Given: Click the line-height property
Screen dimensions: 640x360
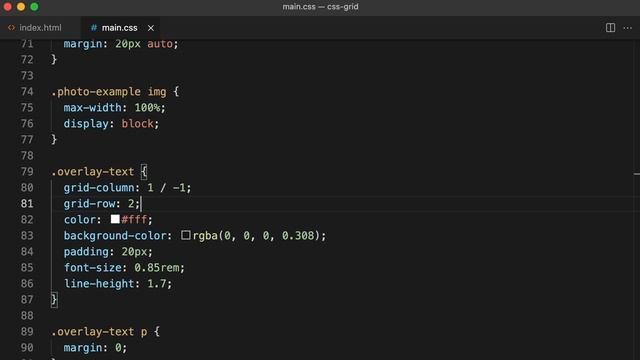Looking at the screenshot, I should [99, 284].
